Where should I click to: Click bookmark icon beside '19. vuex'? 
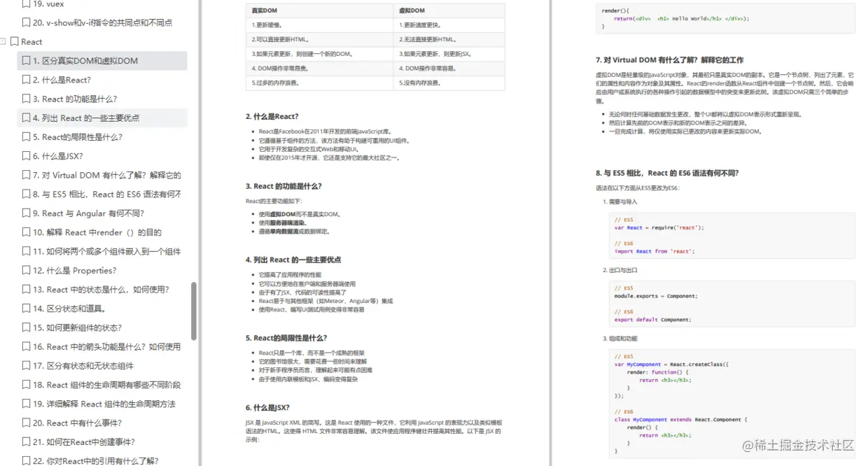point(26,3)
